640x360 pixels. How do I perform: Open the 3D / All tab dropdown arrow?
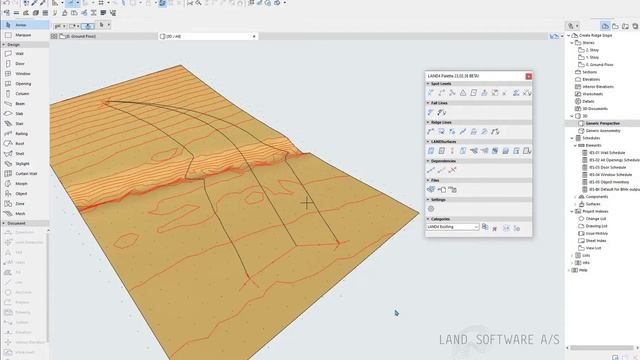coord(254,36)
